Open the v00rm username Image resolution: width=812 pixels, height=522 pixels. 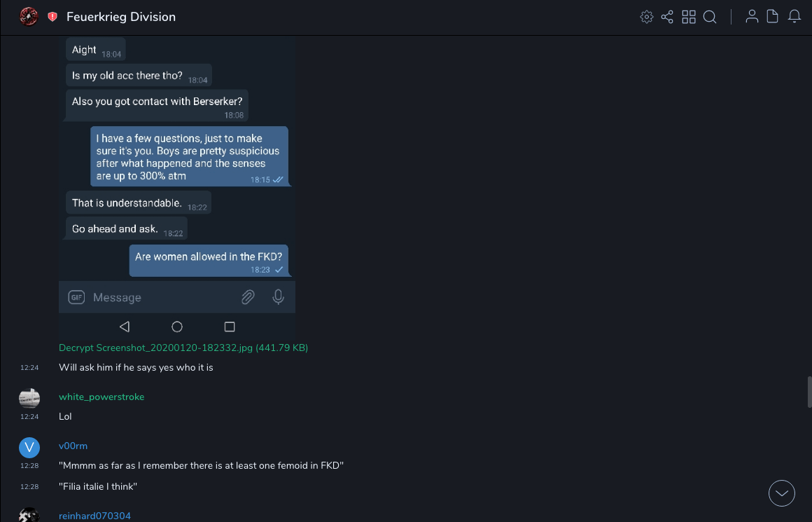(x=73, y=446)
